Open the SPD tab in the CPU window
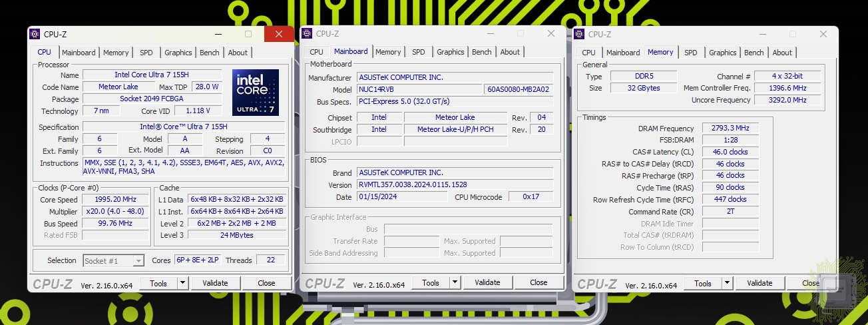The height and width of the screenshot is (325, 868). (146, 53)
